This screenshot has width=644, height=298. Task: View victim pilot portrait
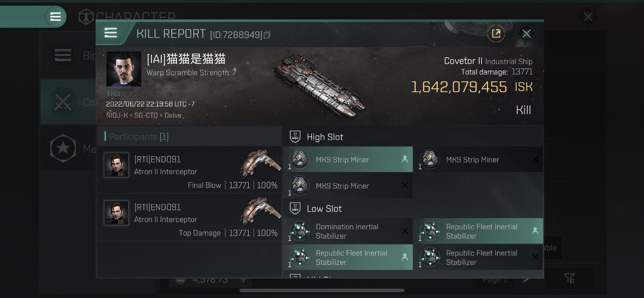coord(124,69)
